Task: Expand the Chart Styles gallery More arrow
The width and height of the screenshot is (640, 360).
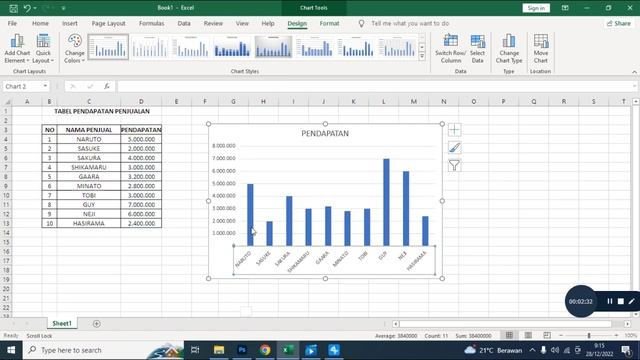Action: (422, 56)
